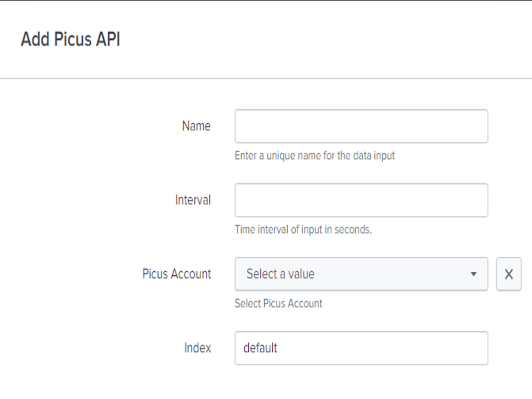Click the 'Index' field label

point(198,348)
